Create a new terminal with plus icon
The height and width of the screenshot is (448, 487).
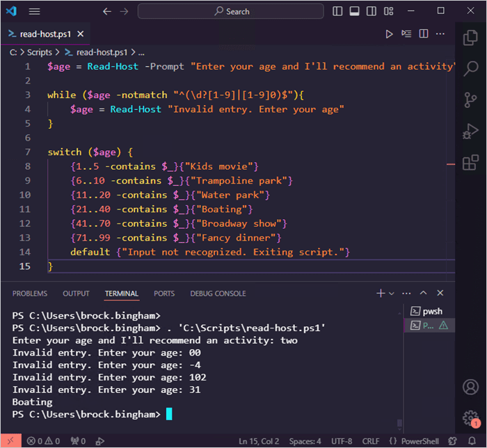click(x=381, y=293)
